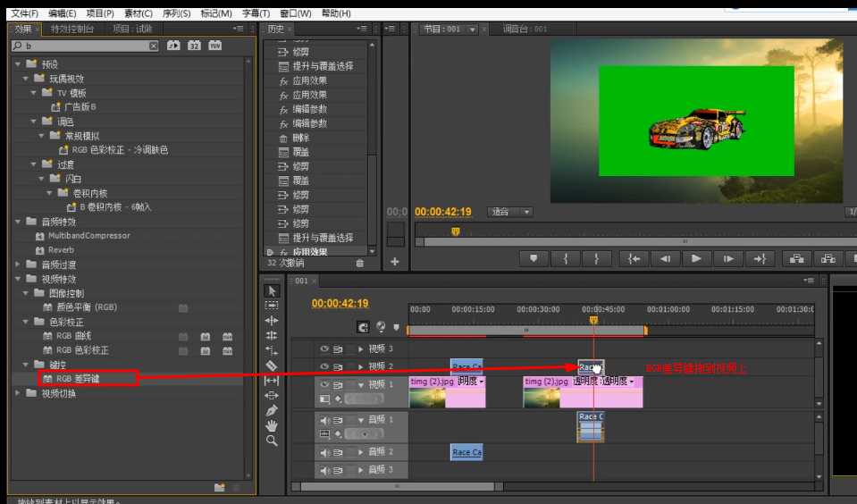Click the timeline playhead marker on ruler

pyautogui.click(x=592, y=319)
